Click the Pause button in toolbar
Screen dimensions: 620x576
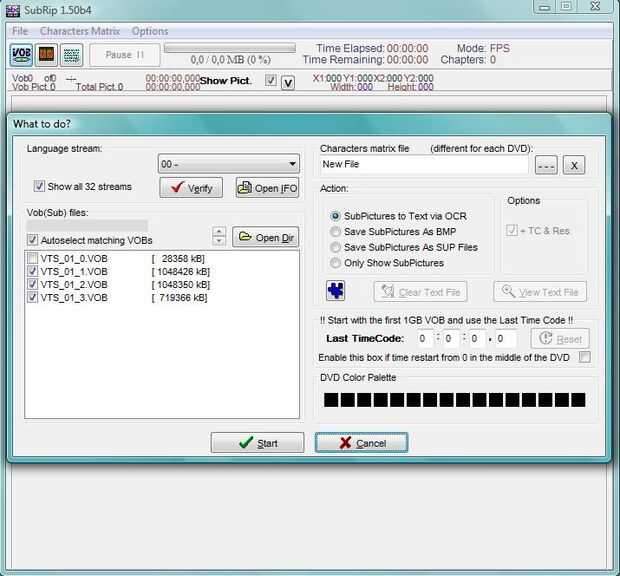coord(125,55)
